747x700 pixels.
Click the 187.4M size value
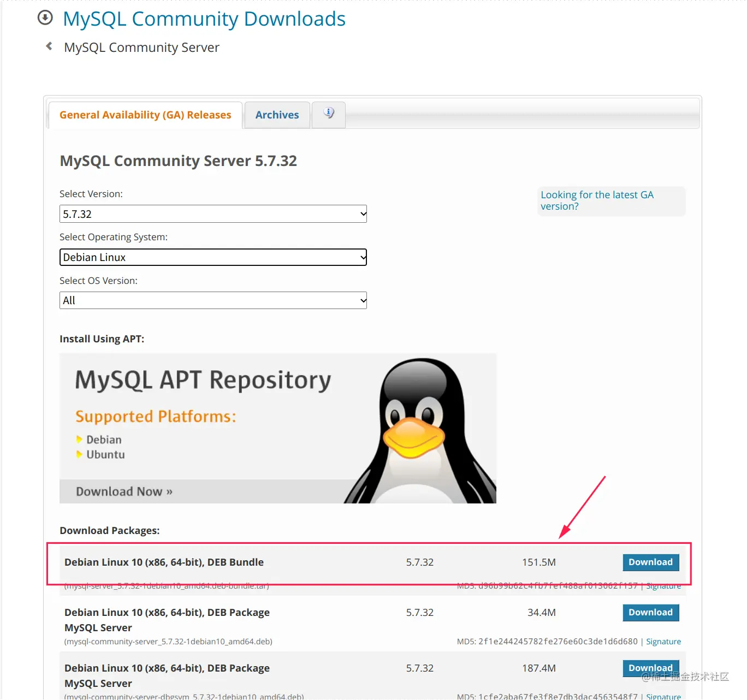point(539,668)
